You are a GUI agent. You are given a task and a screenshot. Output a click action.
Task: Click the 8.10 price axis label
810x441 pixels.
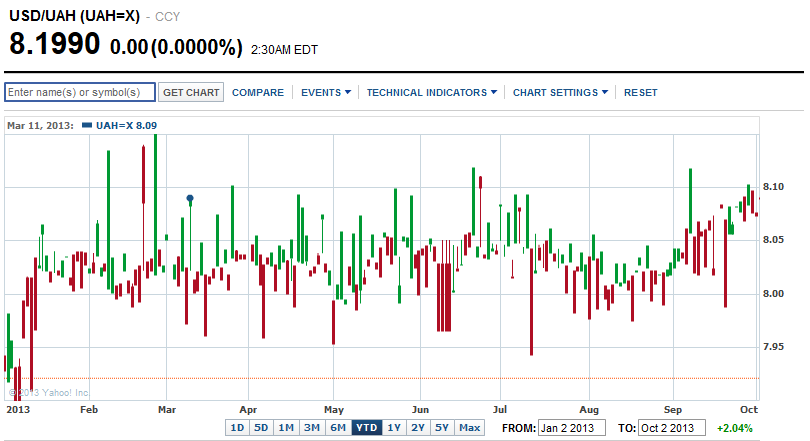[773, 187]
